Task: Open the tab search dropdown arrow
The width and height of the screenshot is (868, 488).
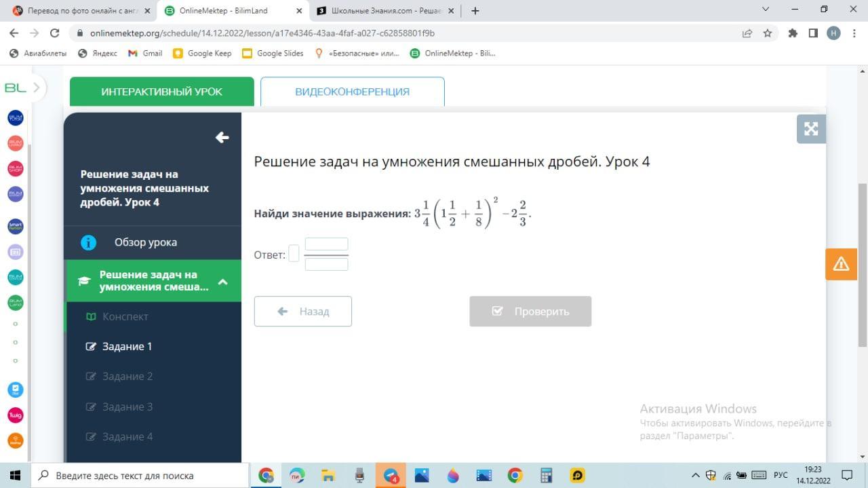Action: [x=766, y=10]
